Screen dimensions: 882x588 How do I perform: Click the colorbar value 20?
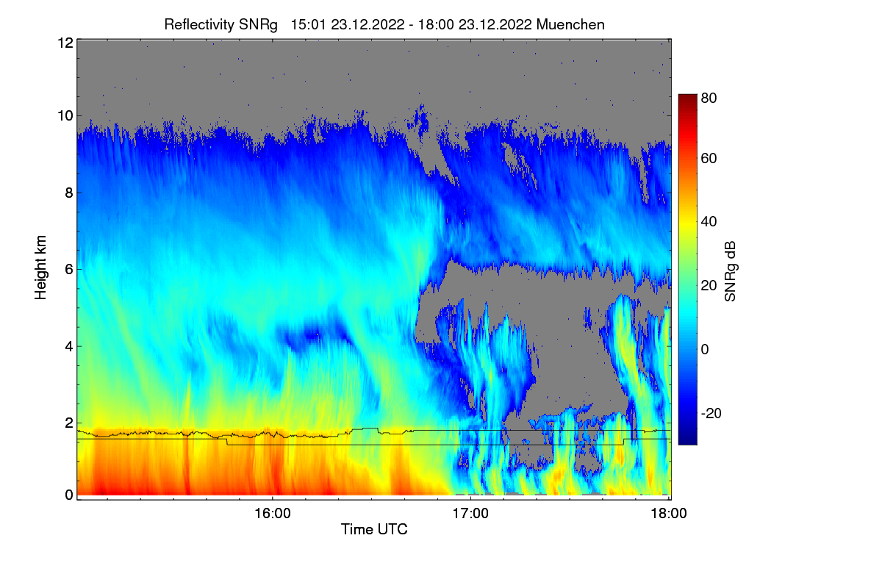click(709, 286)
